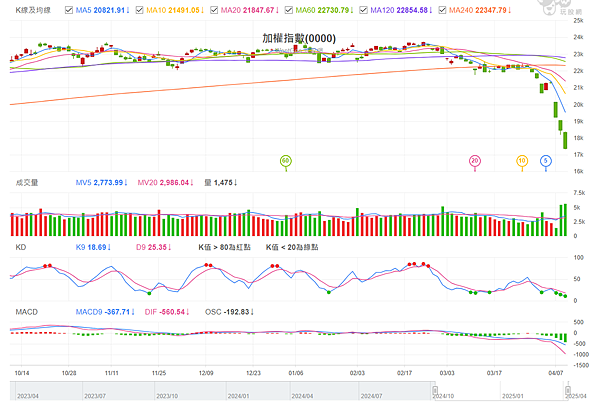Click the orange 10 marker pin

522,161
